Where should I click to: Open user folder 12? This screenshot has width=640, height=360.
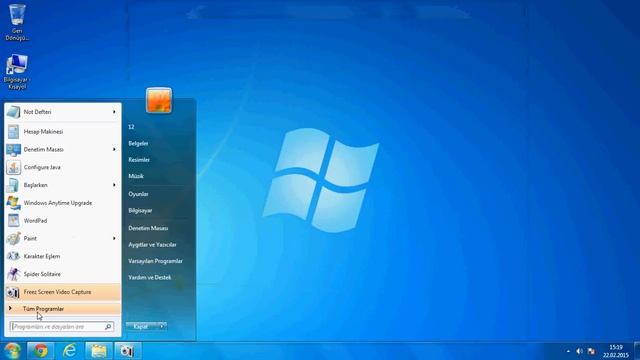click(x=131, y=127)
